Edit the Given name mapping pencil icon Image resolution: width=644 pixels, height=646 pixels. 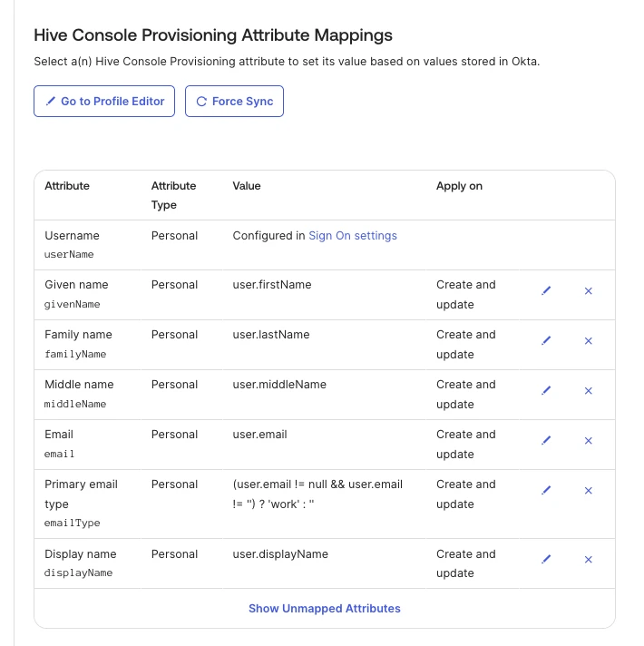pyautogui.click(x=546, y=291)
